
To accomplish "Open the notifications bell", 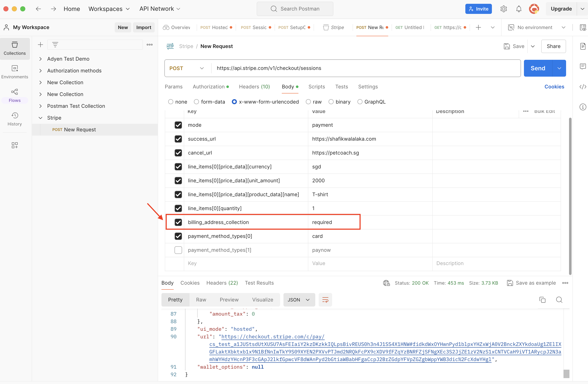I will pyautogui.click(x=519, y=9).
